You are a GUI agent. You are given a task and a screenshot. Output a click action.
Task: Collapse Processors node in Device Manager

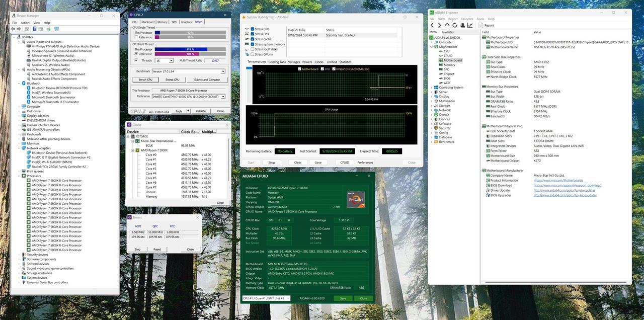tap(19, 176)
